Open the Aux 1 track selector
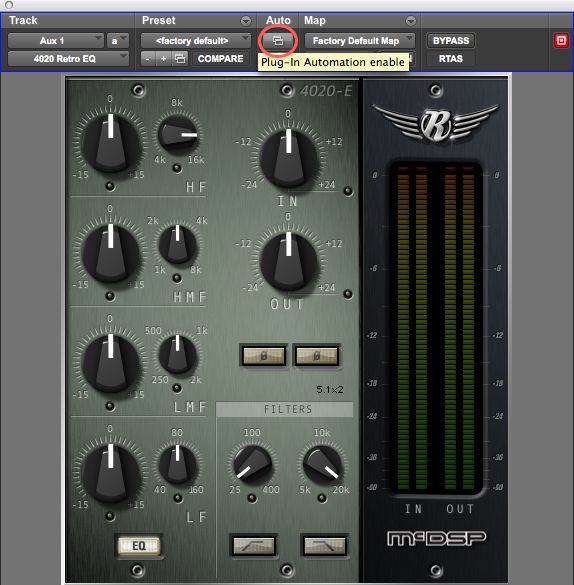Viewport: 574px width, 585px height. pyautogui.click(x=56, y=41)
